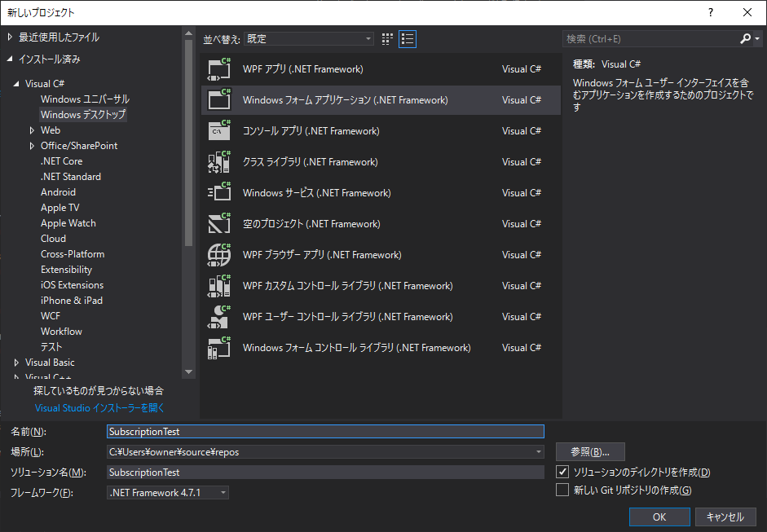
Task: Click the ソリューション名 input field
Action: 325,472
